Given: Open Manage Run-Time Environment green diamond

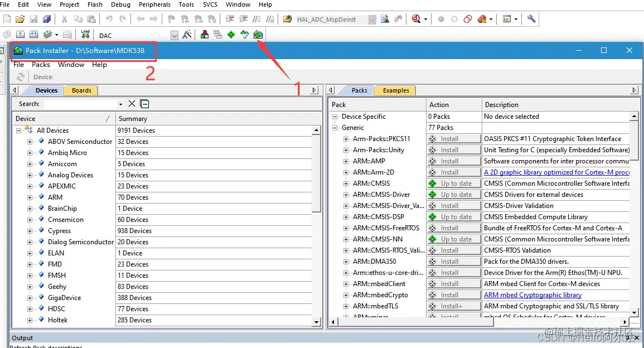Looking at the screenshot, I should [231, 35].
